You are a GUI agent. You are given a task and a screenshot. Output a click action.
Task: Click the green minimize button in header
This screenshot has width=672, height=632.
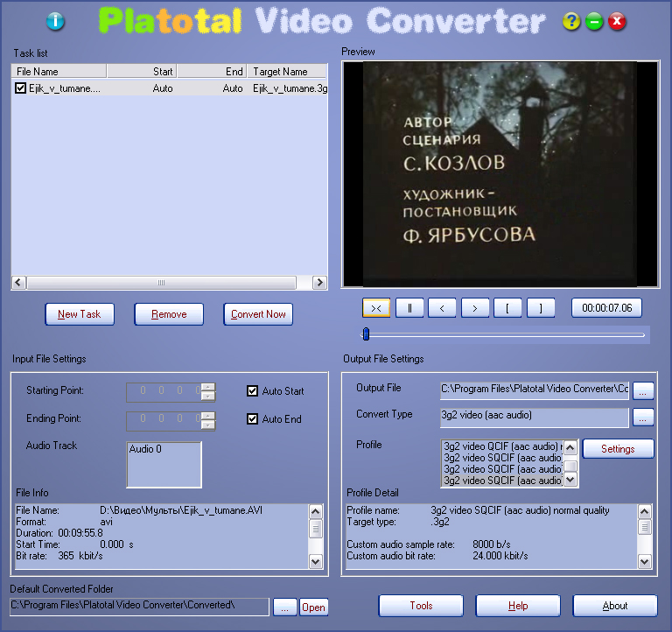pos(594,21)
